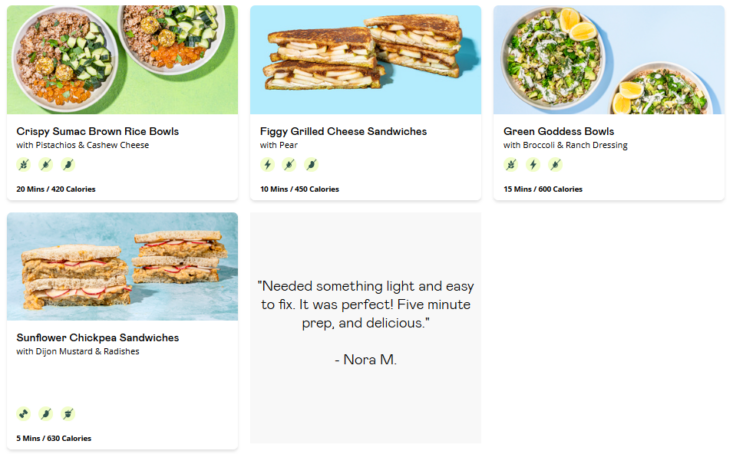Click the Green Goddess Bowls title

coord(559,131)
